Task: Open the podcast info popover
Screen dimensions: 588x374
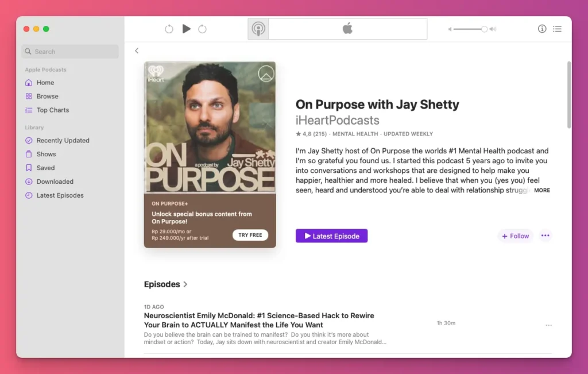Action: (541, 29)
